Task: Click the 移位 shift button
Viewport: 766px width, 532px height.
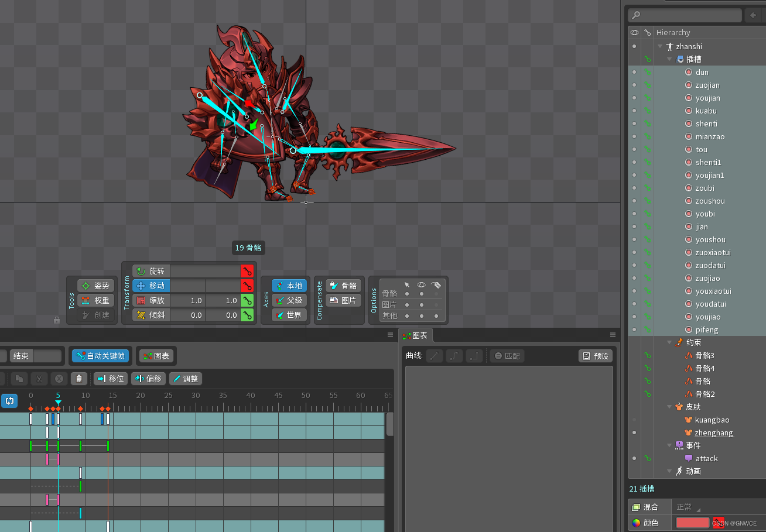Action: (x=110, y=379)
